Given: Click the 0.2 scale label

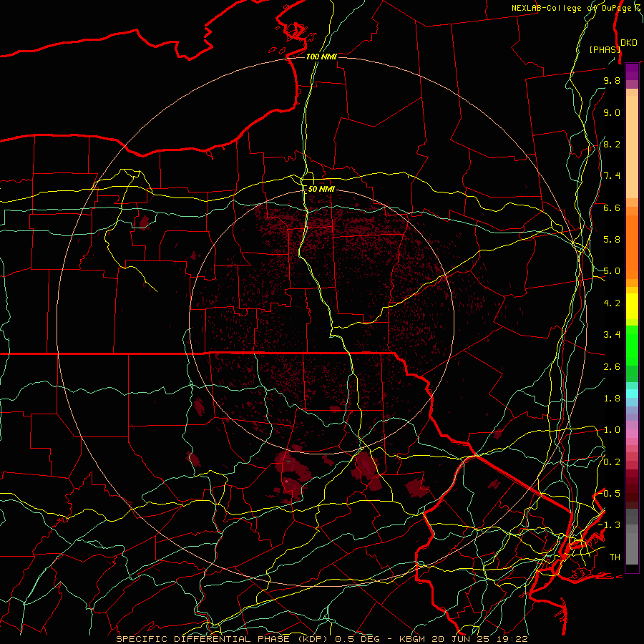Looking at the screenshot, I should point(612,462).
